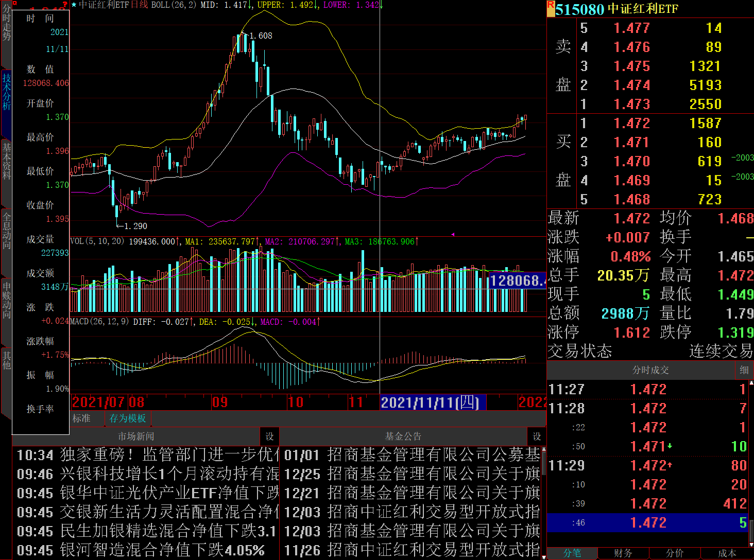Click the 10 month marker on time axis
754x560 pixels.
296,402
